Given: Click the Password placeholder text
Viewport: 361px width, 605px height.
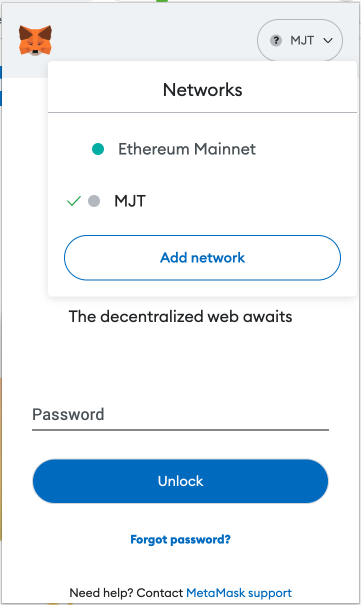Looking at the screenshot, I should pos(68,415).
